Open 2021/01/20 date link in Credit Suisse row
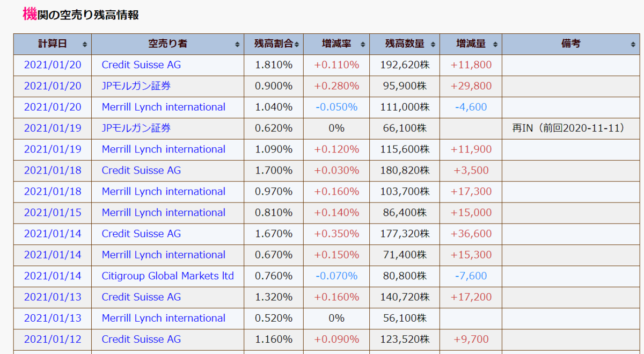The height and width of the screenshot is (354, 644). pos(53,65)
